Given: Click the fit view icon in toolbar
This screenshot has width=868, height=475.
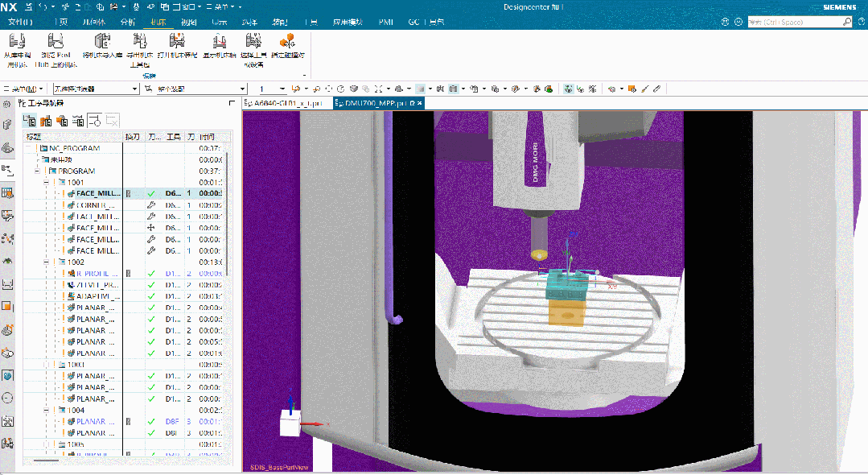Looking at the screenshot, I should point(328,89).
